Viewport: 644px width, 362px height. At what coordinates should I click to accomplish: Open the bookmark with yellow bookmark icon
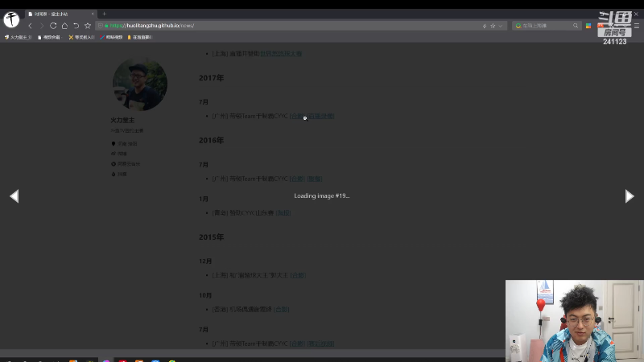pyautogui.click(x=139, y=37)
